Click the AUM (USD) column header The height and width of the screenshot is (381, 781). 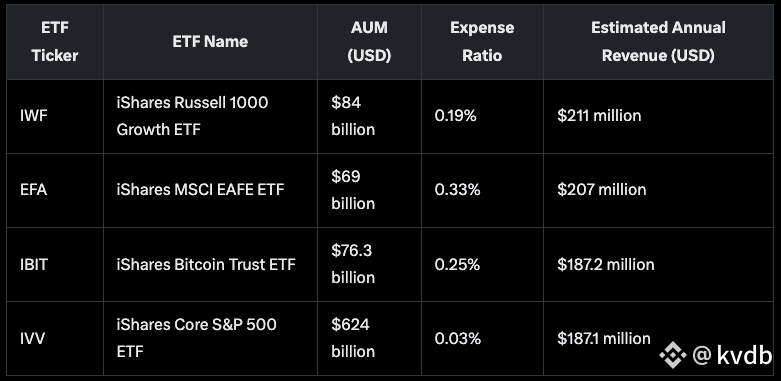(369, 42)
